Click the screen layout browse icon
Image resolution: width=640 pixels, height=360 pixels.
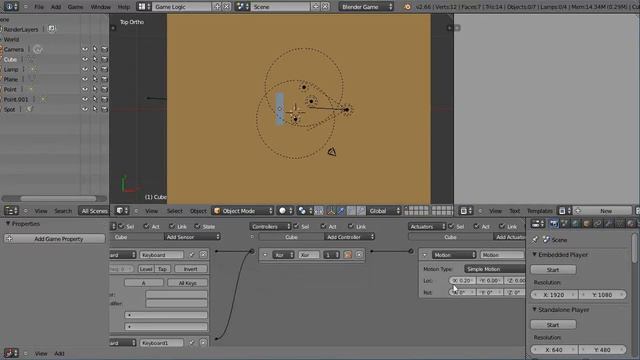coord(144,7)
